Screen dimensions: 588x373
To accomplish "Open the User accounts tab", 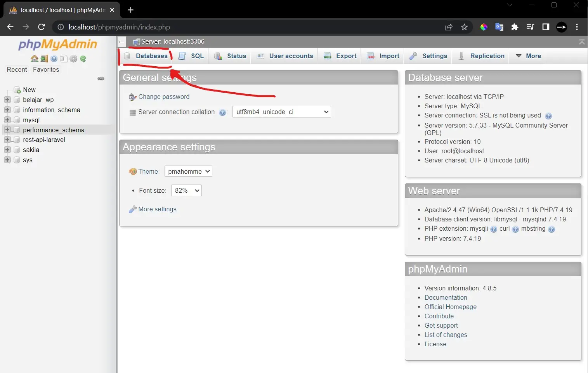I will tap(285, 56).
